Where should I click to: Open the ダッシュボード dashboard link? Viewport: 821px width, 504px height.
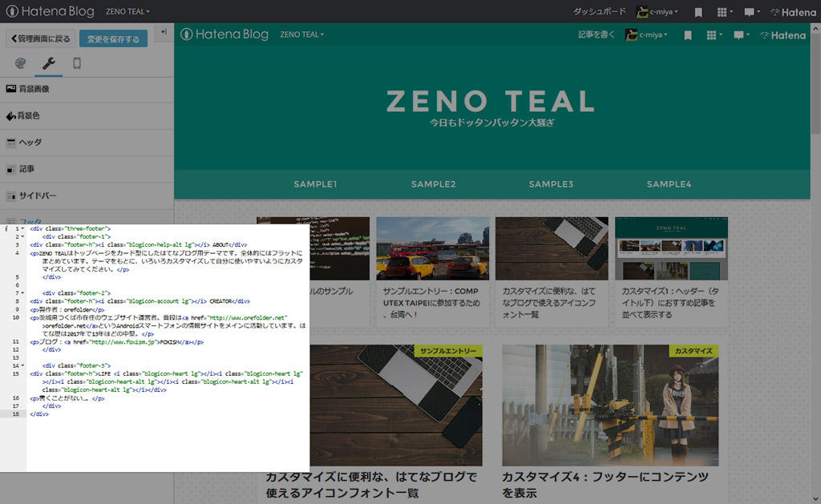[599, 11]
